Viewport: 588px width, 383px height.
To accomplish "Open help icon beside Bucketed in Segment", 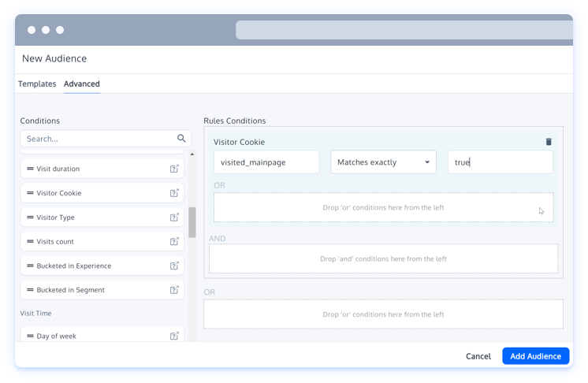I will 174,290.
